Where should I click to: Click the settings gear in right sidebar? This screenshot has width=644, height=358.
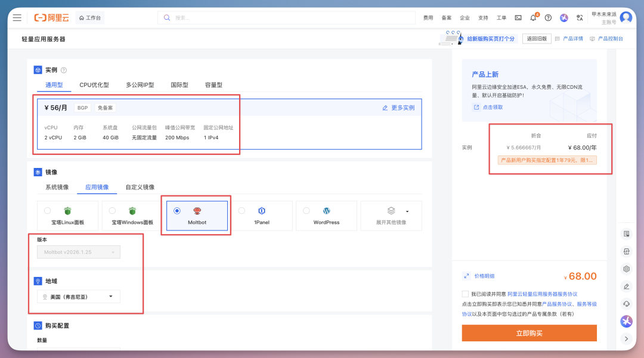[626, 269]
